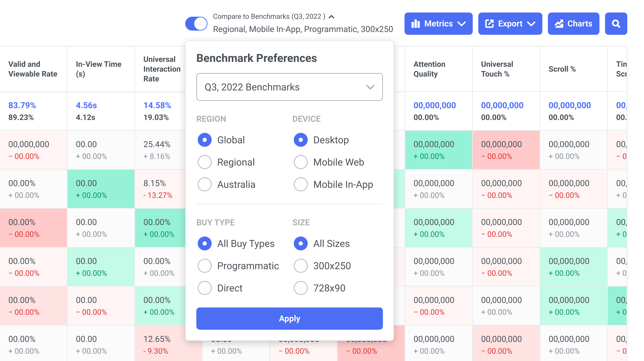Image resolution: width=644 pixels, height=361 pixels.
Task: Select the Australia region option
Action: [x=204, y=184]
